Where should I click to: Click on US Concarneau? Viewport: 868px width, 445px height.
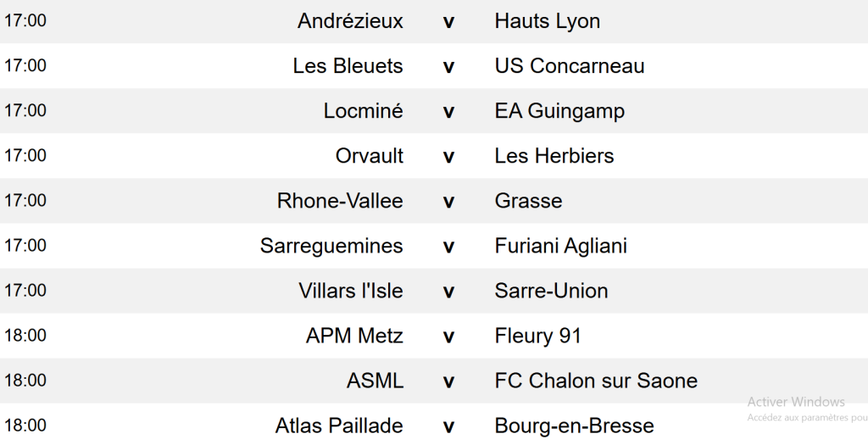click(x=569, y=66)
